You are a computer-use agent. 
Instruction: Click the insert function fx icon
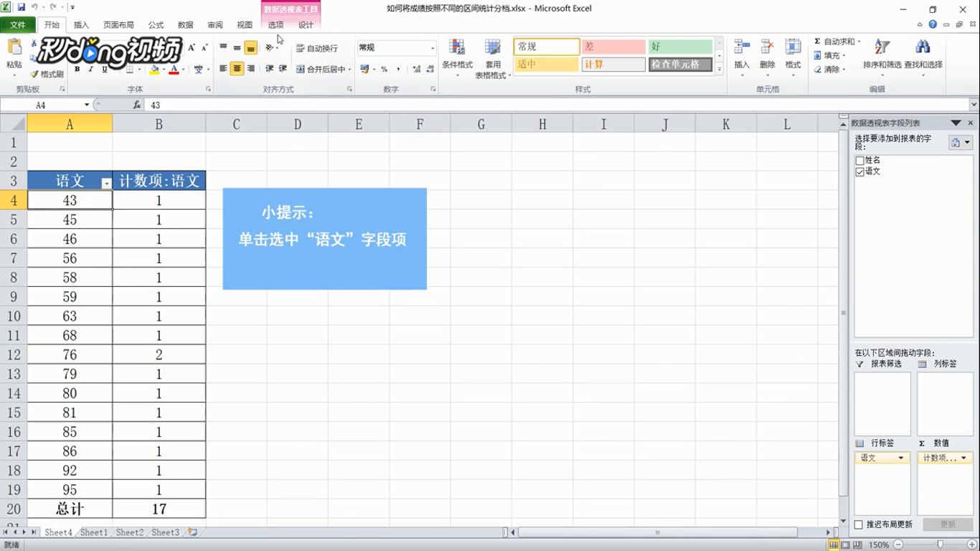click(137, 105)
